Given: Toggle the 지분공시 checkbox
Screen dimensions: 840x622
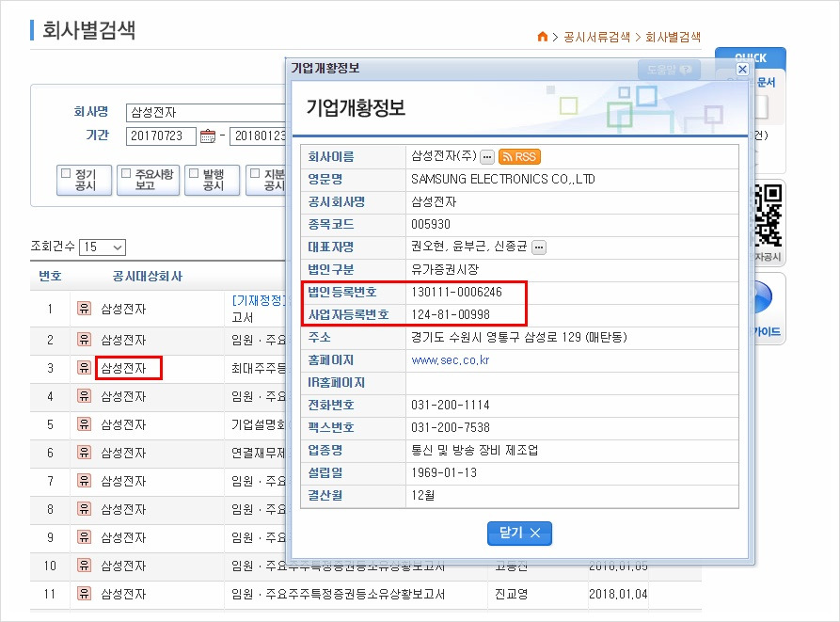Looking at the screenshot, I should point(256,173).
